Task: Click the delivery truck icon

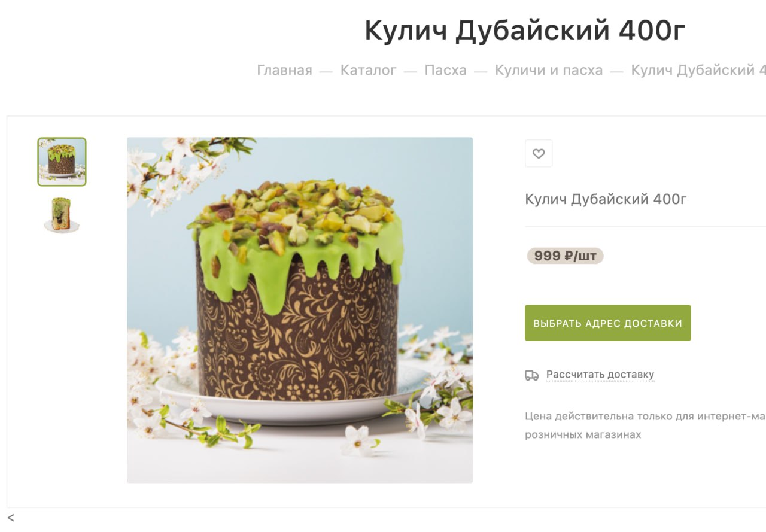Action: click(531, 375)
